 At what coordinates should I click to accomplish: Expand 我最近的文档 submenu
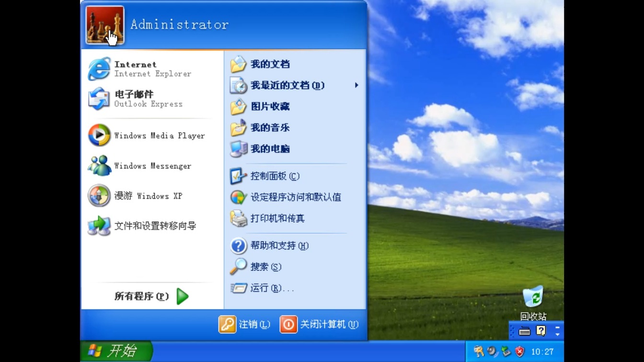(295, 85)
